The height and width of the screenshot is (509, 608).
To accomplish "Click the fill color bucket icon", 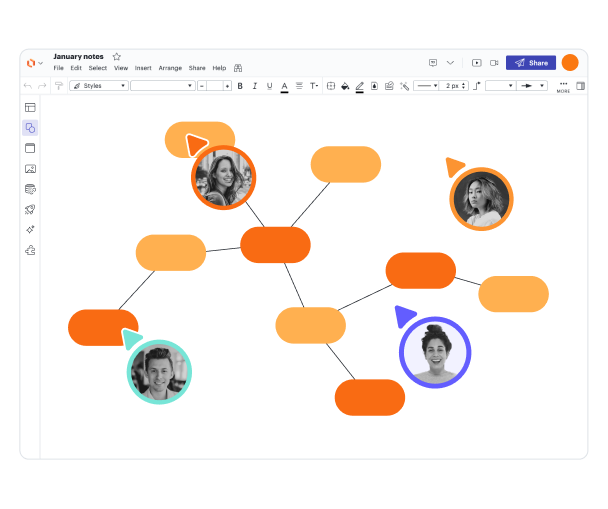I will click(345, 86).
